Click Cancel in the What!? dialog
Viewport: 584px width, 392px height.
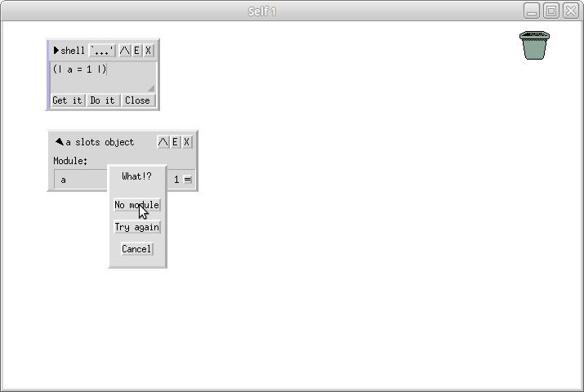click(137, 249)
